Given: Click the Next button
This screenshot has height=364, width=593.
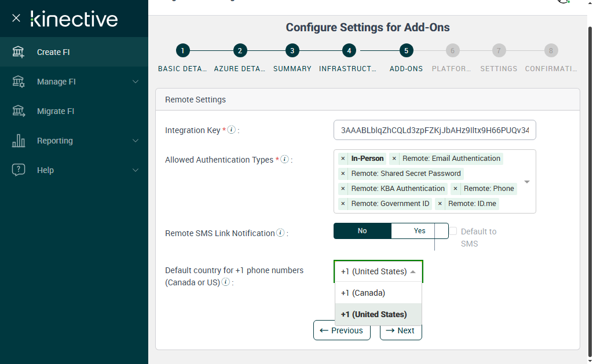Looking at the screenshot, I should click(x=401, y=330).
